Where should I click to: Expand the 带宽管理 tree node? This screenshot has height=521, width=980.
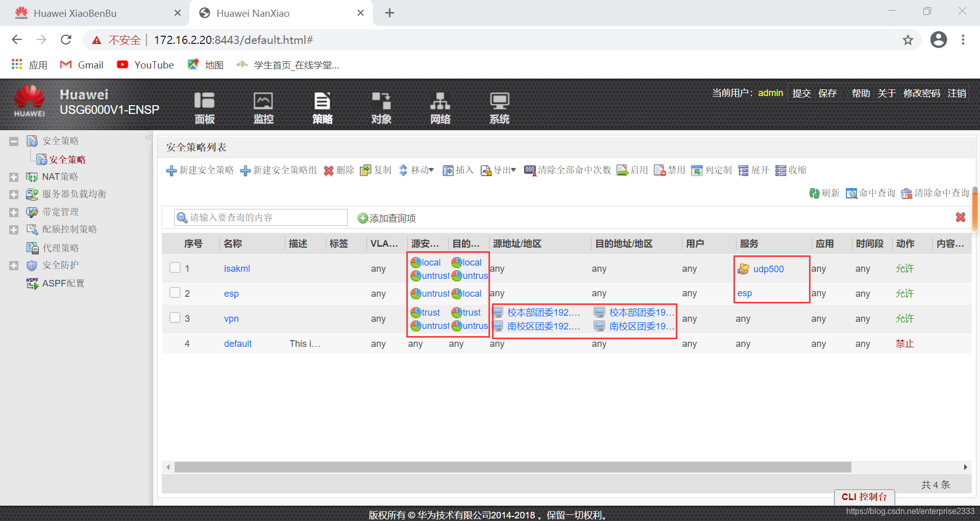tap(14, 212)
